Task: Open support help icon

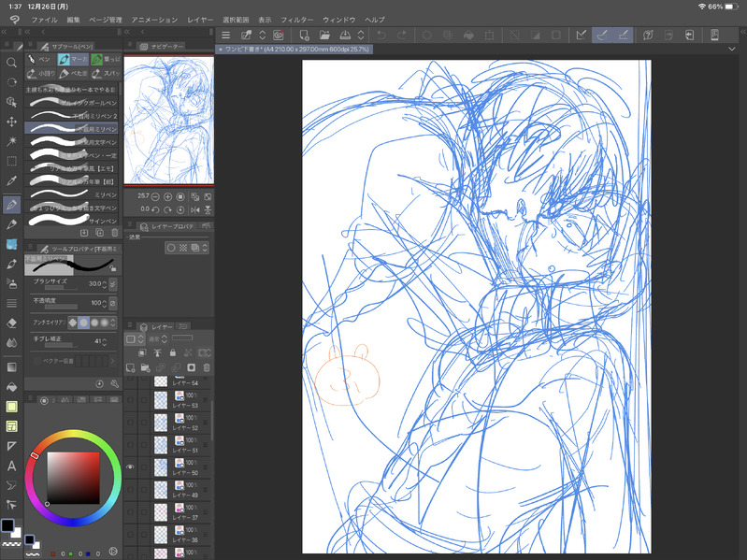Action: pos(648,36)
